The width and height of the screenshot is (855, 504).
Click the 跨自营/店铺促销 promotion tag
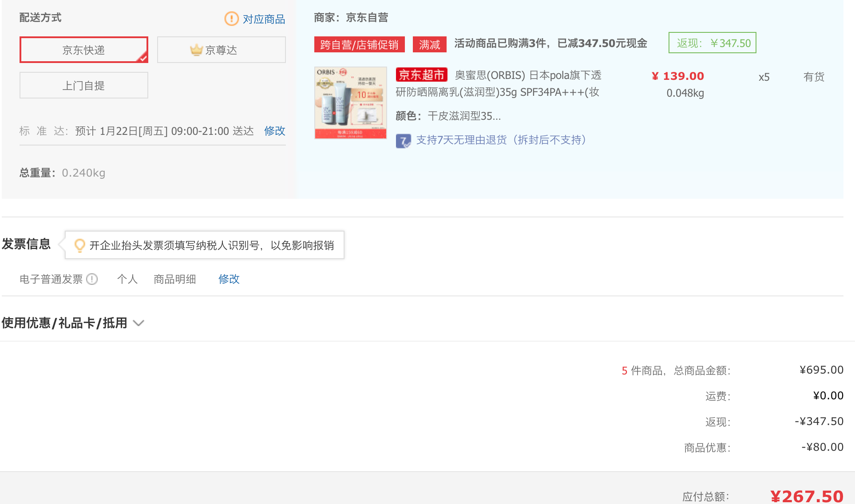point(359,44)
